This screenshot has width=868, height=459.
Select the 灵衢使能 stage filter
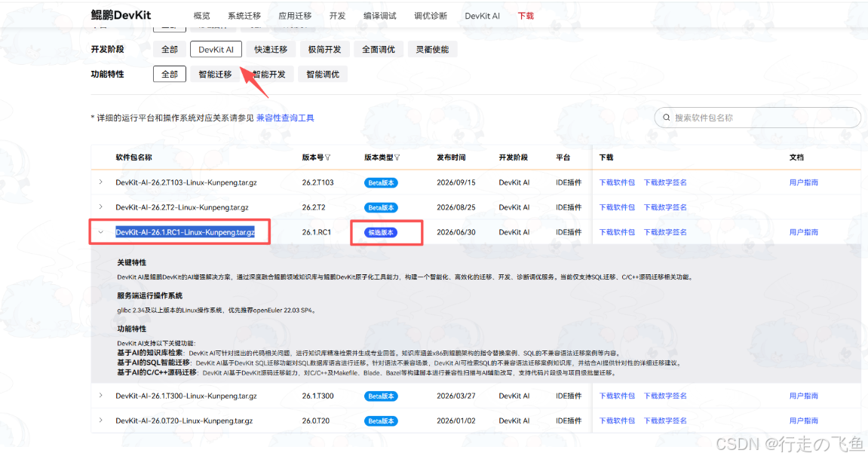point(432,49)
